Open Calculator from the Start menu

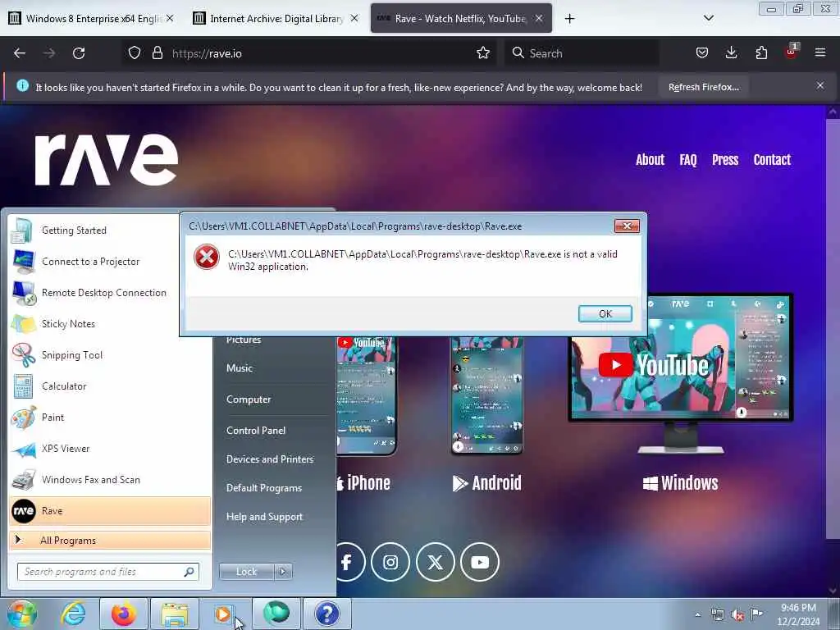(110, 386)
